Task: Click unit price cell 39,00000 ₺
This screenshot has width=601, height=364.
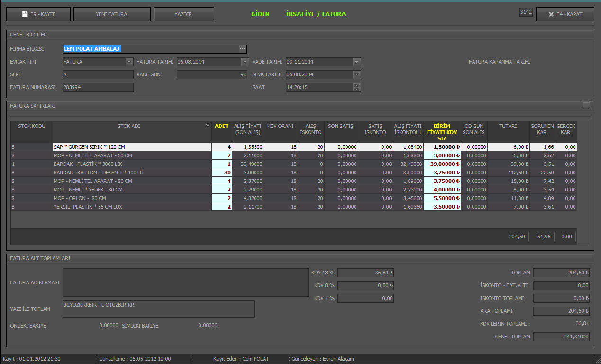Action: coord(442,164)
